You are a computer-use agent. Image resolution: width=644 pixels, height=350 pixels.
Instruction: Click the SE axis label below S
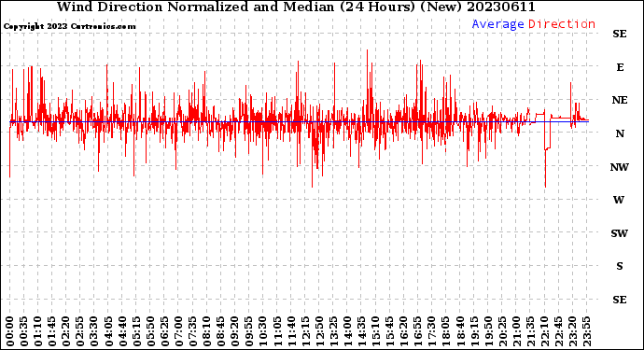[x=620, y=300]
